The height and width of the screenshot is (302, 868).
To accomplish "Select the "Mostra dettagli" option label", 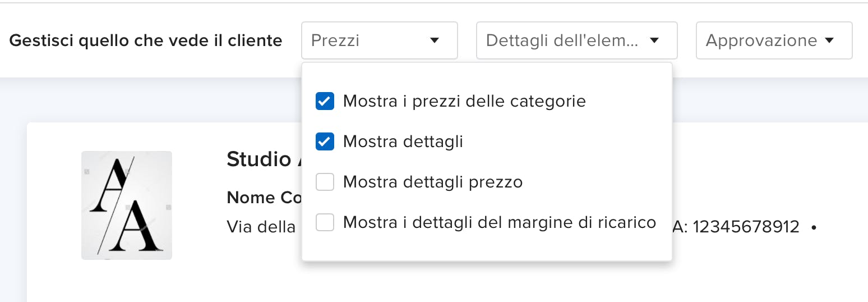I will click(403, 141).
